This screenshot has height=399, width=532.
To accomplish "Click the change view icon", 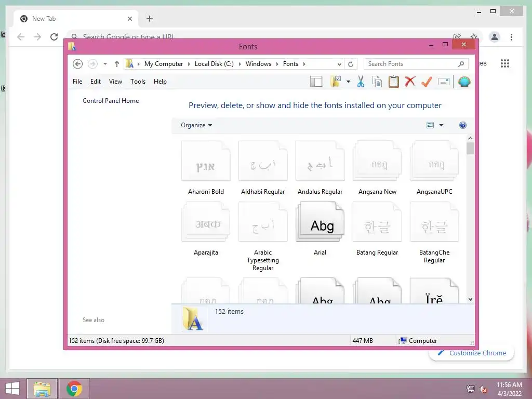I will coord(430,125).
